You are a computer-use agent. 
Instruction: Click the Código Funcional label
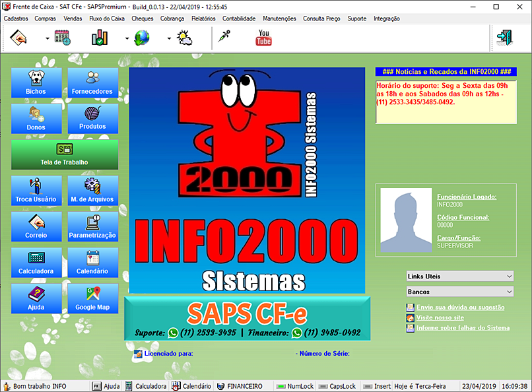tap(463, 217)
